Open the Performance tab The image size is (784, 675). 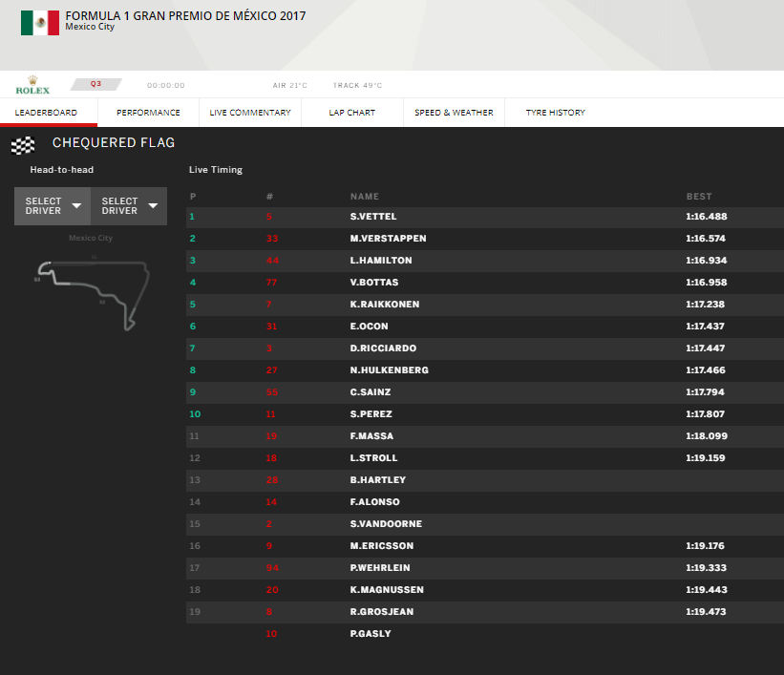click(149, 113)
